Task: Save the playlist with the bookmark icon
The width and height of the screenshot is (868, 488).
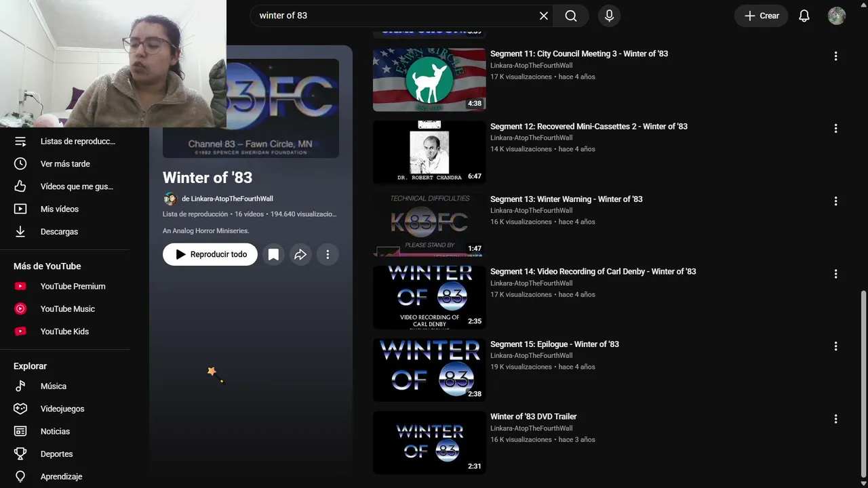Action: tap(273, 254)
